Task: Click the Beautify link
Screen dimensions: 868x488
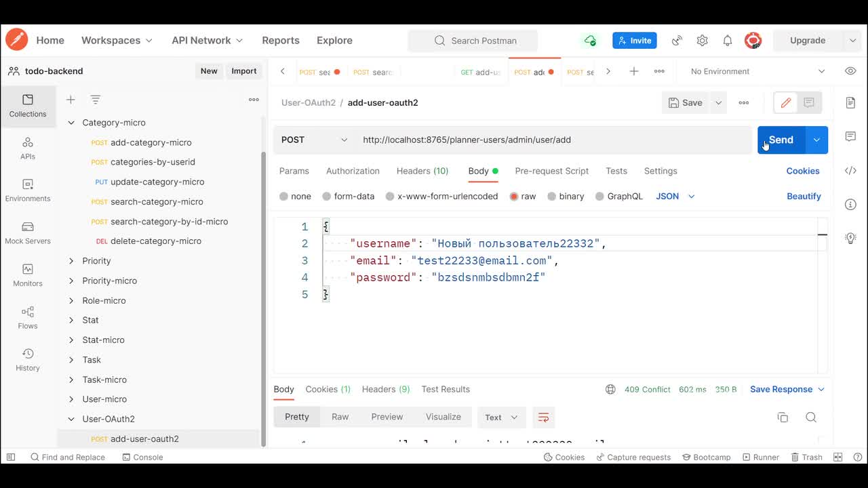Action: coord(804,197)
